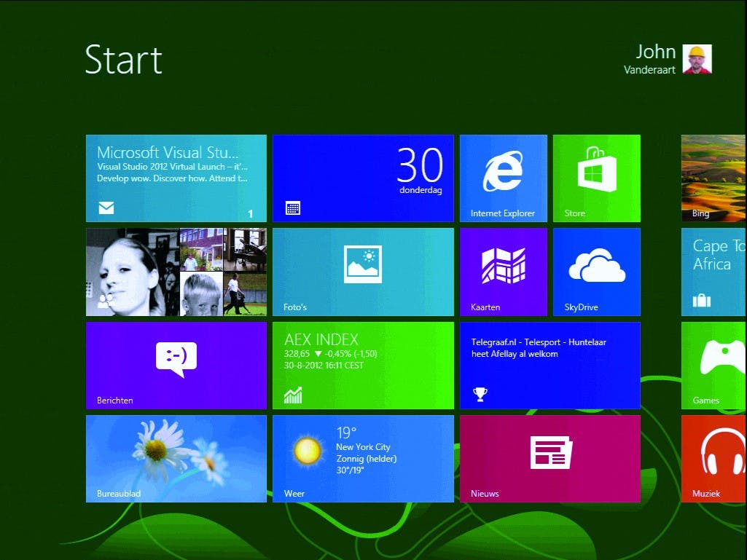Open the SkyDrive cloud icon

(x=597, y=265)
